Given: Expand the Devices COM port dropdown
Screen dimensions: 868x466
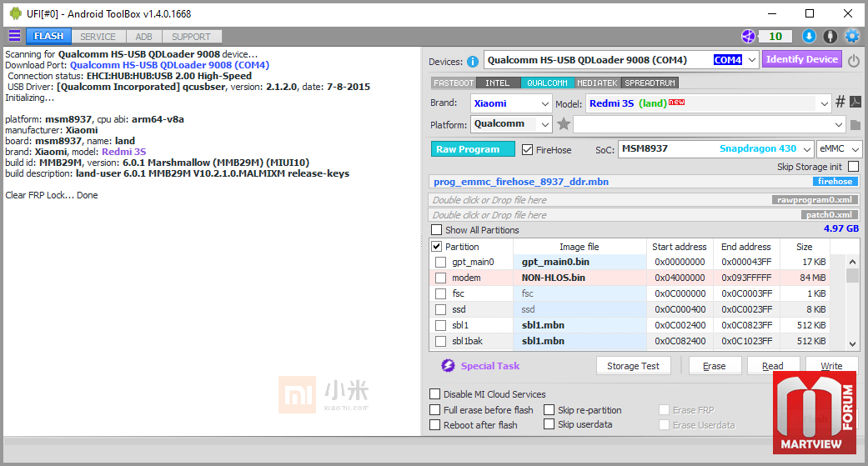Looking at the screenshot, I should coord(751,60).
